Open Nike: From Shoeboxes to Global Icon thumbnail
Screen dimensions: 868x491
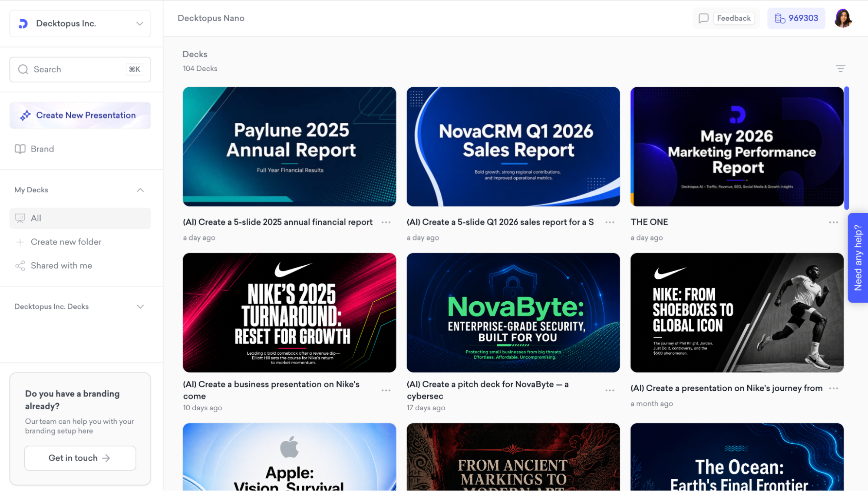737,313
